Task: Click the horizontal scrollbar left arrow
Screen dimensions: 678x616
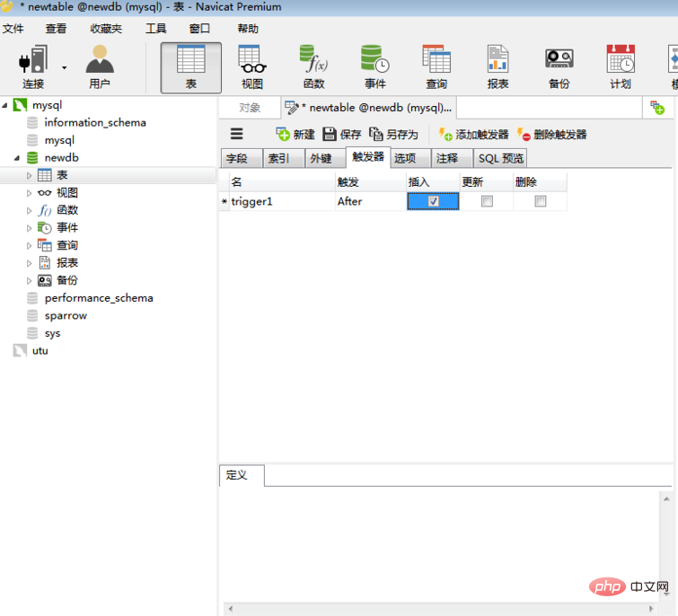Action: tap(231, 609)
